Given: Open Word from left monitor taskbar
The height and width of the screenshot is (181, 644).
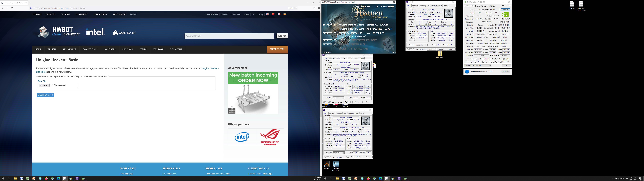Looking at the screenshot, I should point(22,178).
